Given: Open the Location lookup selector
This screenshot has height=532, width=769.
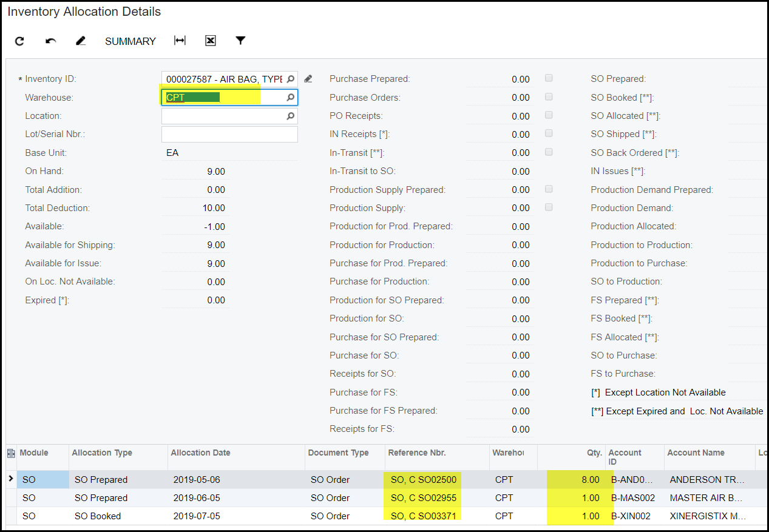Looking at the screenshot, I should pos(291,116).
